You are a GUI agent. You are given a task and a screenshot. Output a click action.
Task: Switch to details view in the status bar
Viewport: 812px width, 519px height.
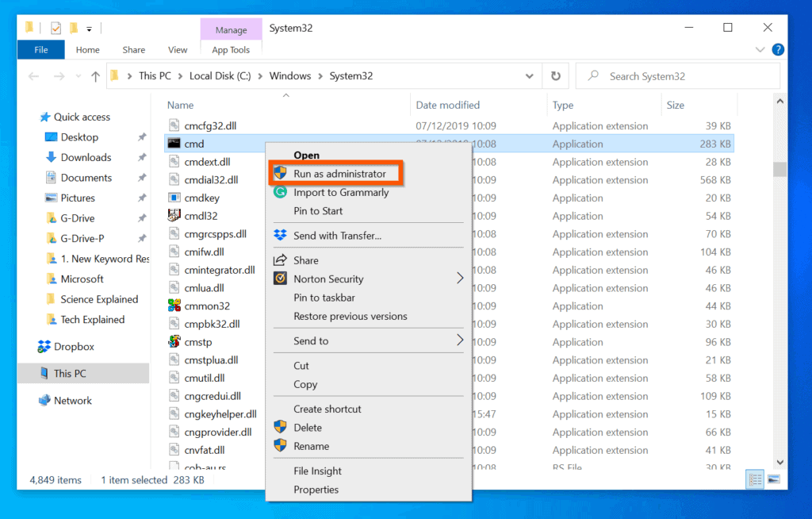(x=754, y=479)
